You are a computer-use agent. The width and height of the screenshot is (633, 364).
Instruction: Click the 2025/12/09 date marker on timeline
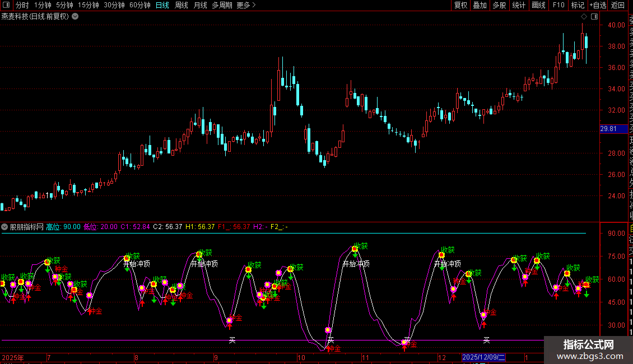pyautogui.click(x=483, y=357)
